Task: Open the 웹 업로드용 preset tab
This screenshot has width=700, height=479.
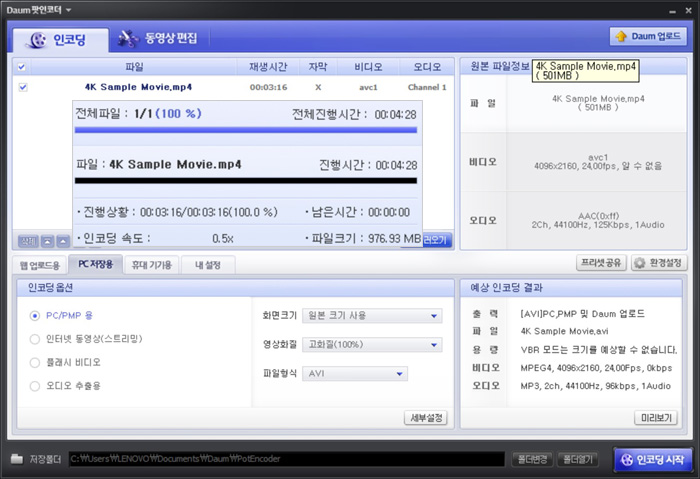Action: tap(39, 265)
